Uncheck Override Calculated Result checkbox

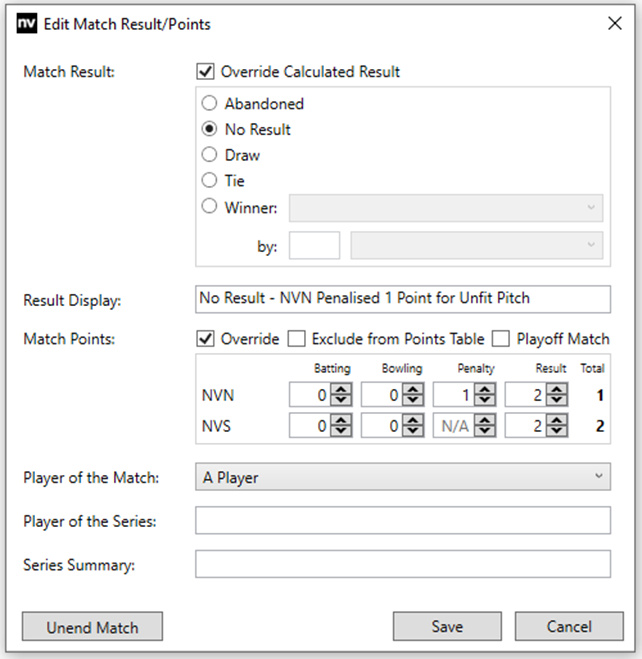pyautogui.click(x=206, y=72)
